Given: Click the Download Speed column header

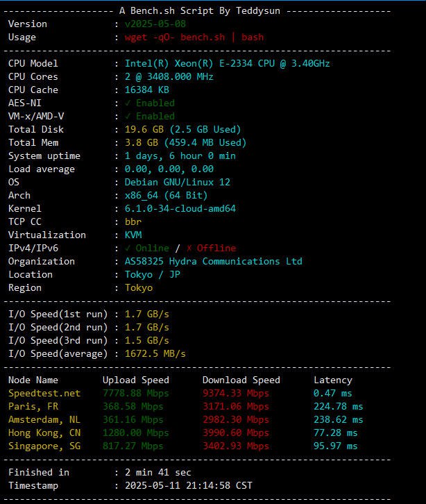Looking at the screenshot, I should 241,380.
